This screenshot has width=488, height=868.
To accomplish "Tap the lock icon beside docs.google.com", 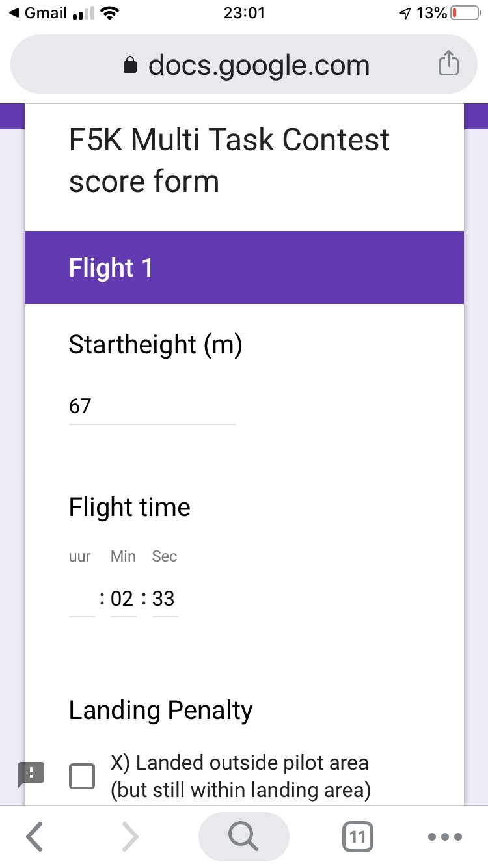I will (131, 65).
